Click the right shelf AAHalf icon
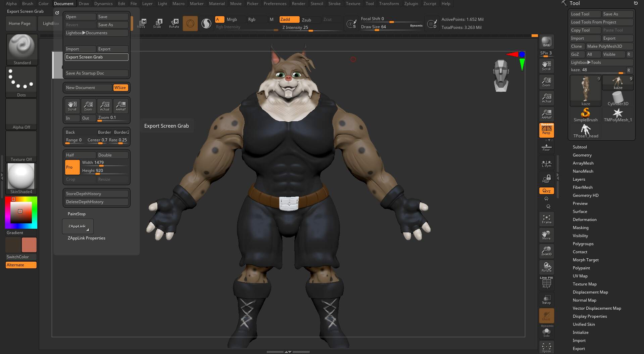Image resolution: width=644 pixels, height=354 pixels. click(x=546, y=114)
